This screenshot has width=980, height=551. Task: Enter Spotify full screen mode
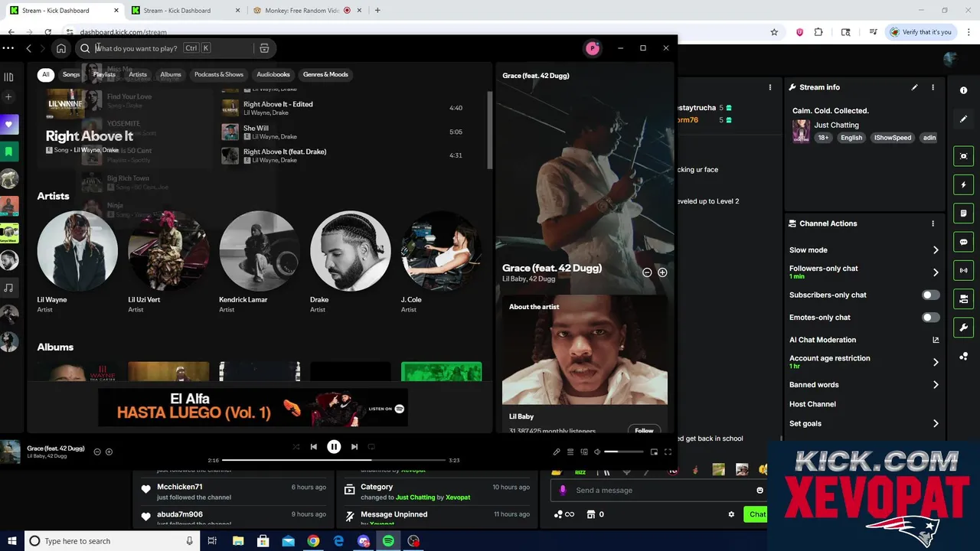tap(668, 452)
